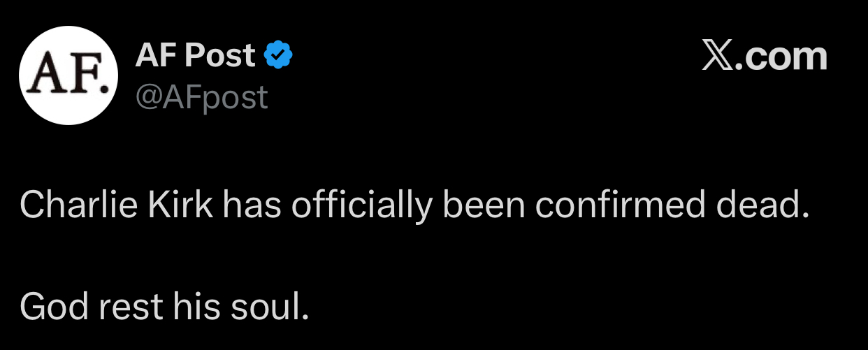The width and height of the screenshot is (868, 350).
Task: Click the X.com watermark text
Action: point(765,57)
